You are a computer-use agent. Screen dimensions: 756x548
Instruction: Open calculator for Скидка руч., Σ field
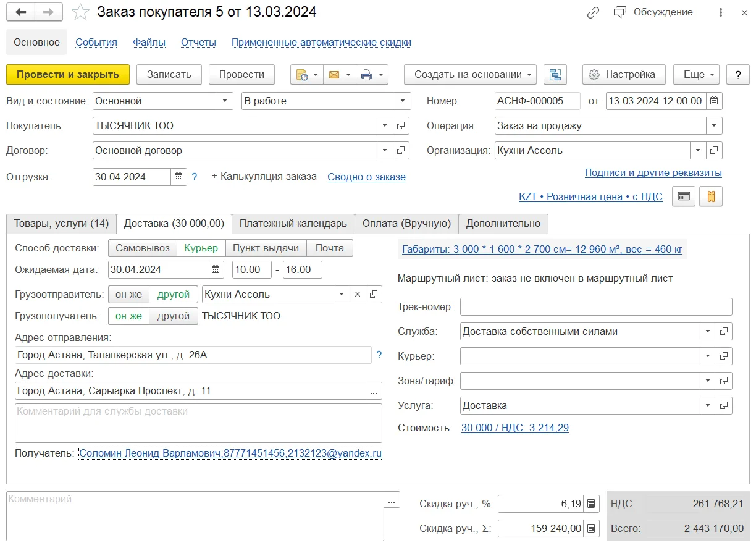tap(592, 528)
